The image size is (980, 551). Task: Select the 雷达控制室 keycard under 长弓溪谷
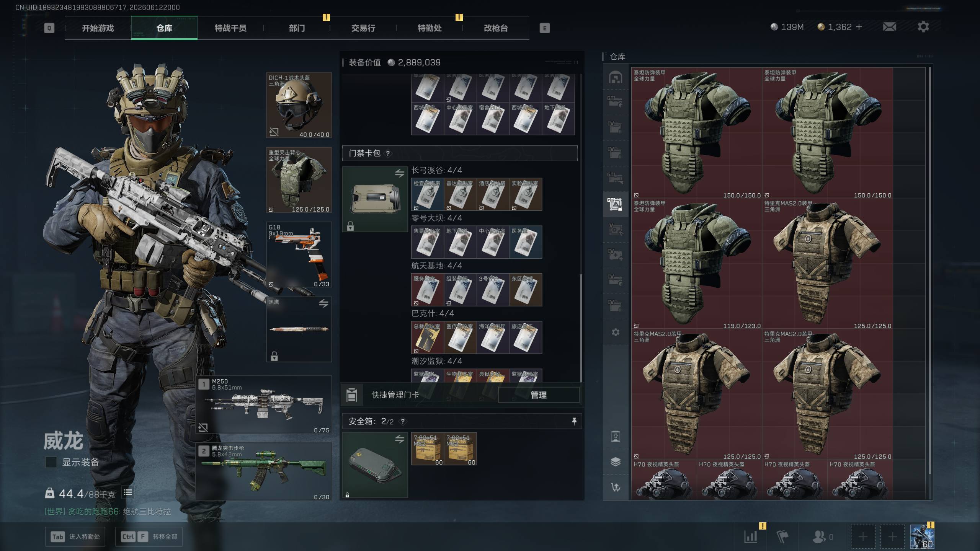pyautogui.click(x=460, y=194)
